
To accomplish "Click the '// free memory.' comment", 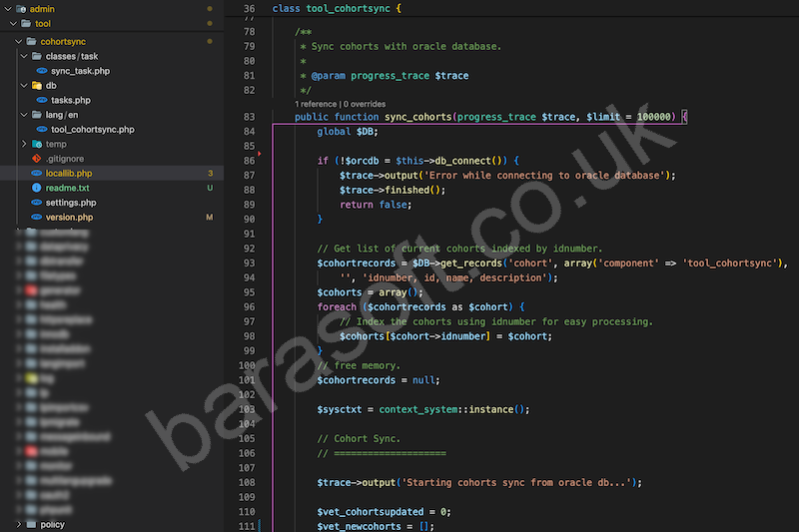I will pyautogui.click(x=359, y=366).
